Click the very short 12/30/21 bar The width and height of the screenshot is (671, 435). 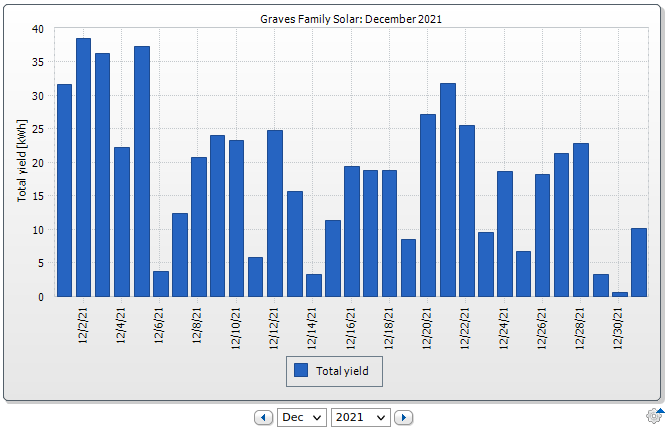[x=619, y=294]
